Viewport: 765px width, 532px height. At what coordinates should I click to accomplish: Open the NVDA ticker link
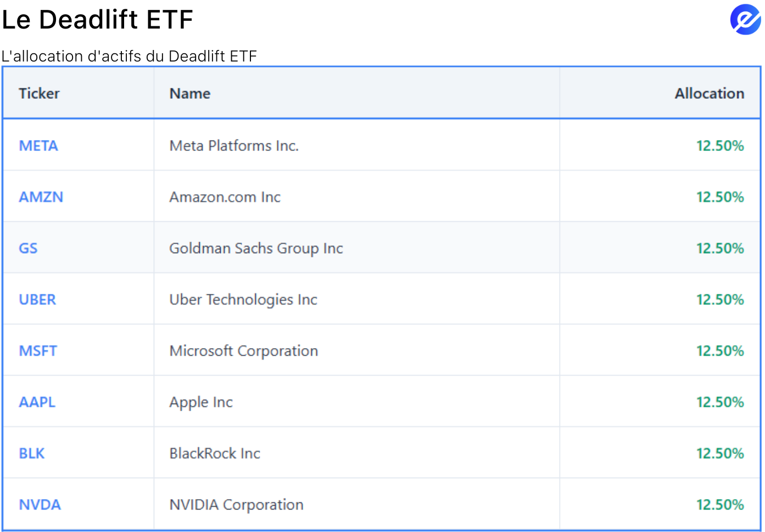(40, 504)
